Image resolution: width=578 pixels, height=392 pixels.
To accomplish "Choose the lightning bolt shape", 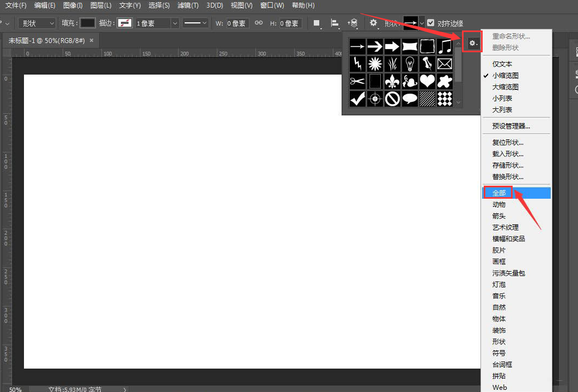I will [357, 64].
